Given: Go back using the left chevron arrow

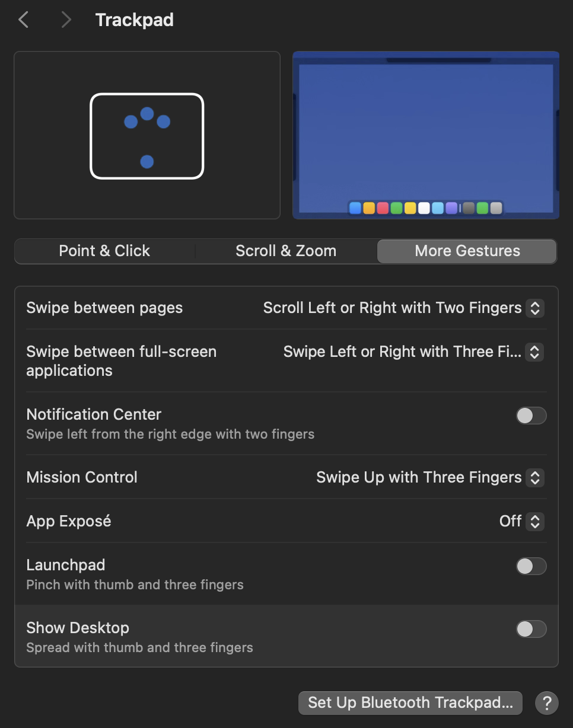Looking at the screenshot, I should pyautogui.click(x=24, y=20).
